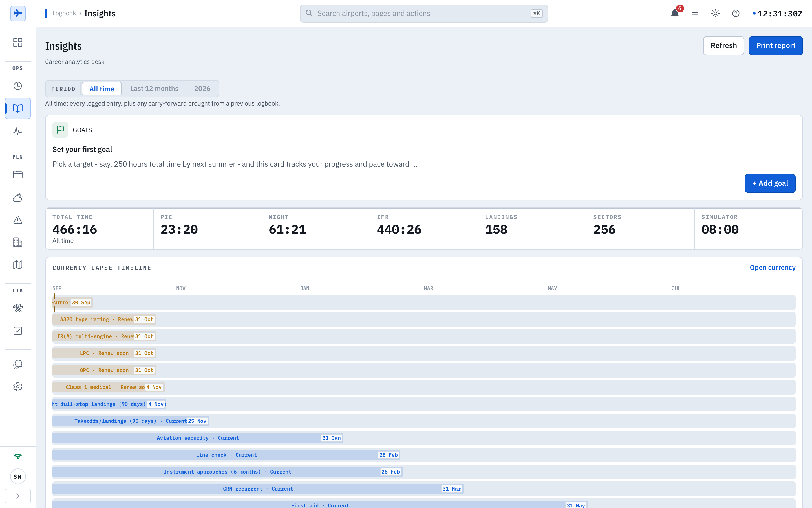The image size is (812, 508).
Task: Click the CRM recurrent timeline bar
Action: (258, 489)
